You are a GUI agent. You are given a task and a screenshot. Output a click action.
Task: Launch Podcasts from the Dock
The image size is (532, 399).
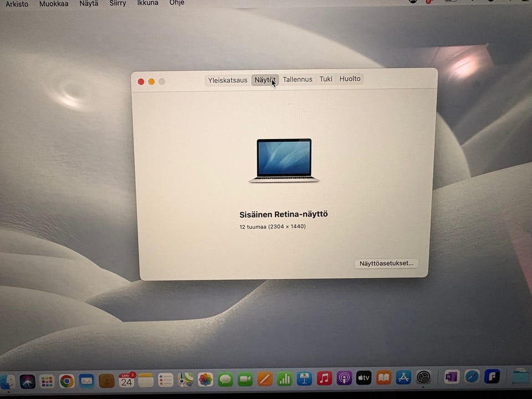(x=344, y=377)
